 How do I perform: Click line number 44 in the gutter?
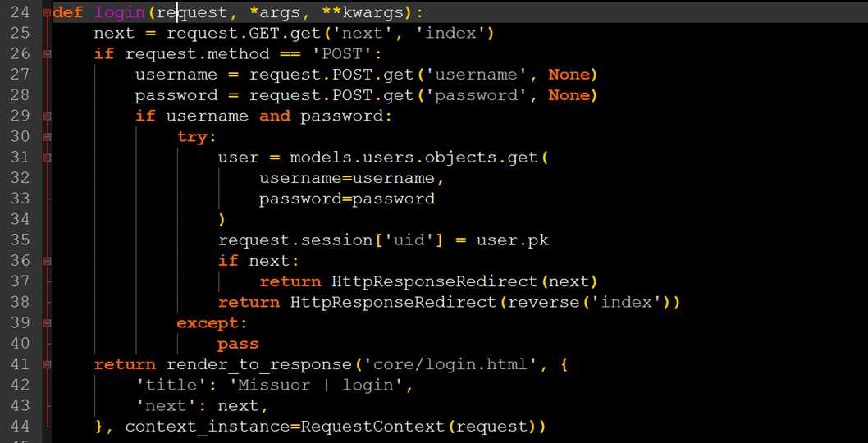pyautogui.click(x=20, y=427)
